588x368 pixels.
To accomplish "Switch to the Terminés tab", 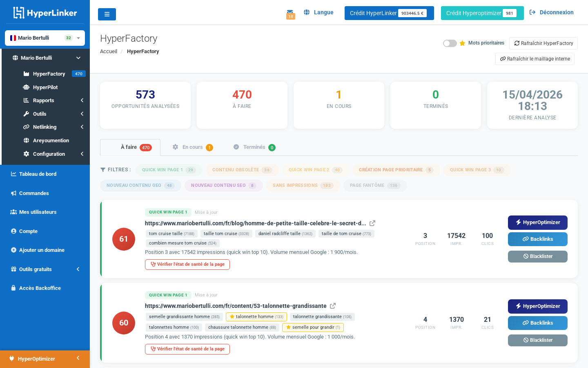I will click(x=254, y=147).
